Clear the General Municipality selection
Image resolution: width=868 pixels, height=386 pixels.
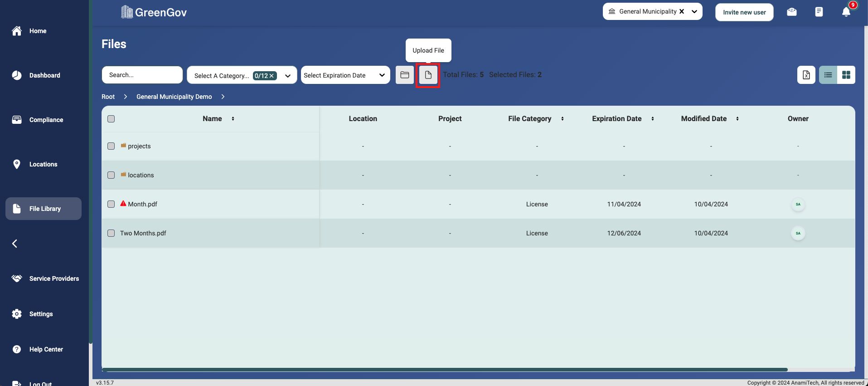coord(682,11)
